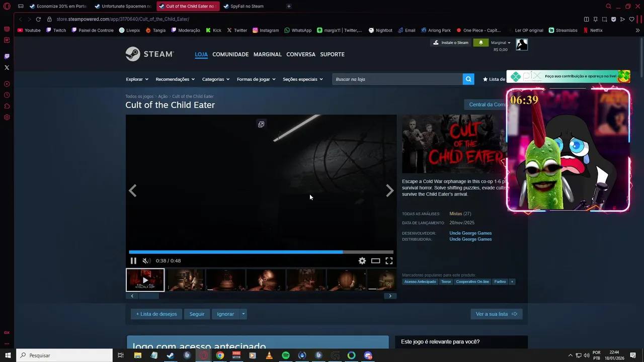644x362 pixels.
Task: Expand the Ignorar options dropdown arrow
Action: pyautogui.click(x=243, y=314)
